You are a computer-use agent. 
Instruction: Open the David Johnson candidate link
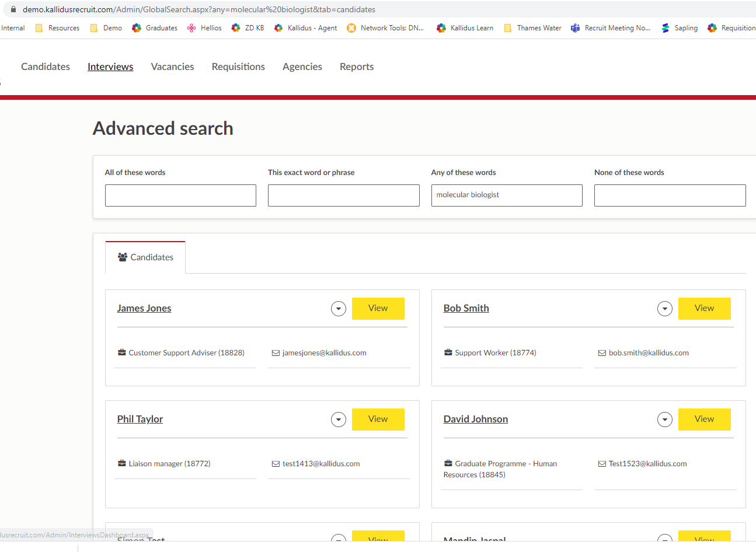click(x=475, y=419)
